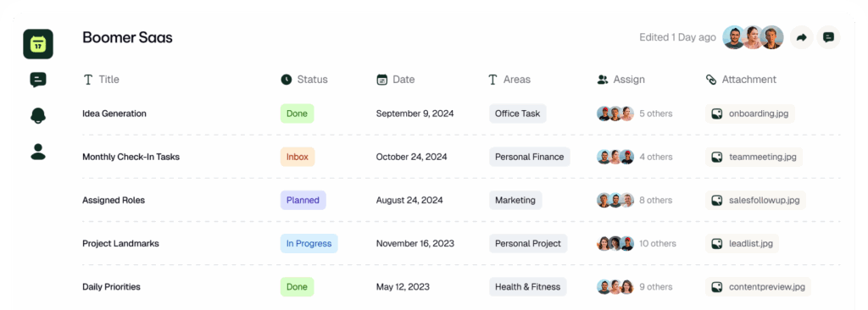The height and width of the screenshot is (310, 868).
Task: Click the Health & Fitness area tag
Action: pyautogui.click(x=527, y=287)
